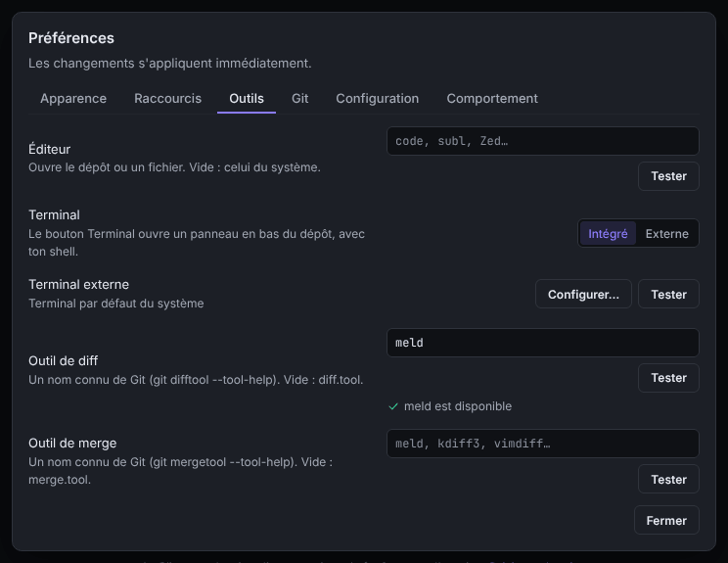Click the Terminal externe label

pyautogui.click(x=79, y=284)
